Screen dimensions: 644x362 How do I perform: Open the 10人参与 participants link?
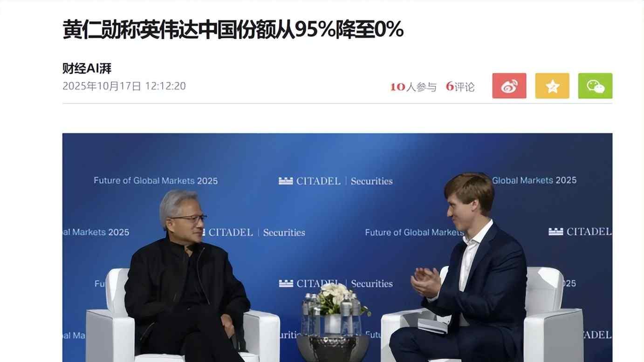click(x=413, y=87)
